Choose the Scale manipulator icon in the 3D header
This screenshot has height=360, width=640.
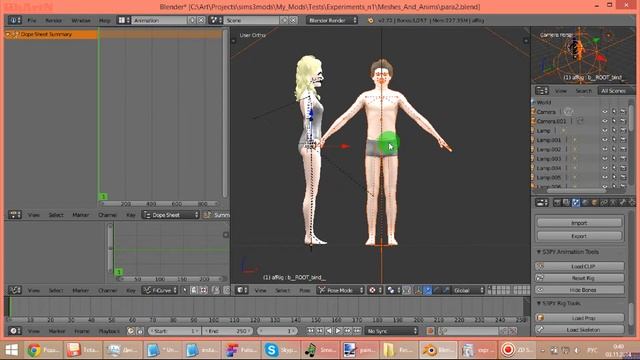coord(446,290)
